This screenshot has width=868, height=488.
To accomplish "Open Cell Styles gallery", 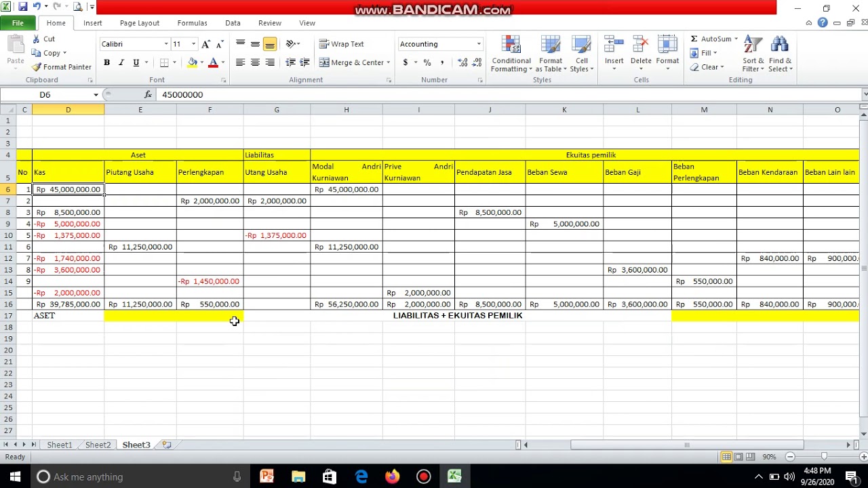I will pos(581,54).
